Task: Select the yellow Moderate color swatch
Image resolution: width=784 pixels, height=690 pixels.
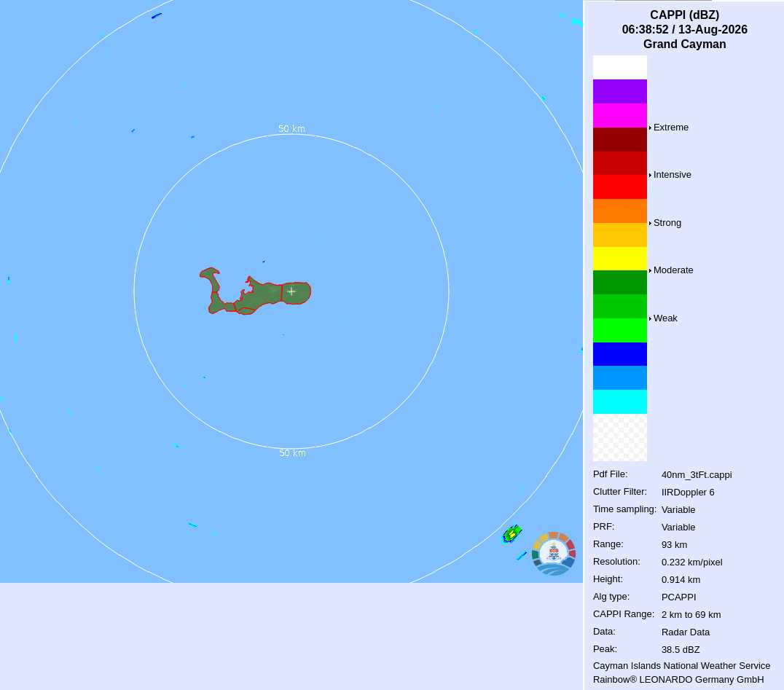Action: (x=620, y=259)
